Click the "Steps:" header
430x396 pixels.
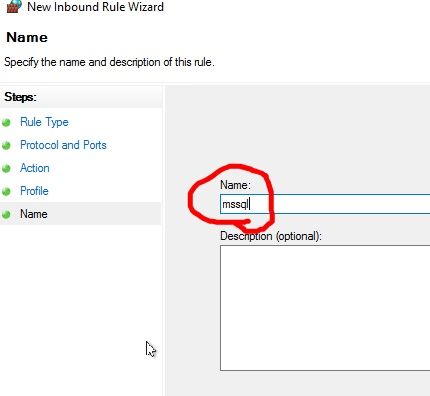[20, 97]
